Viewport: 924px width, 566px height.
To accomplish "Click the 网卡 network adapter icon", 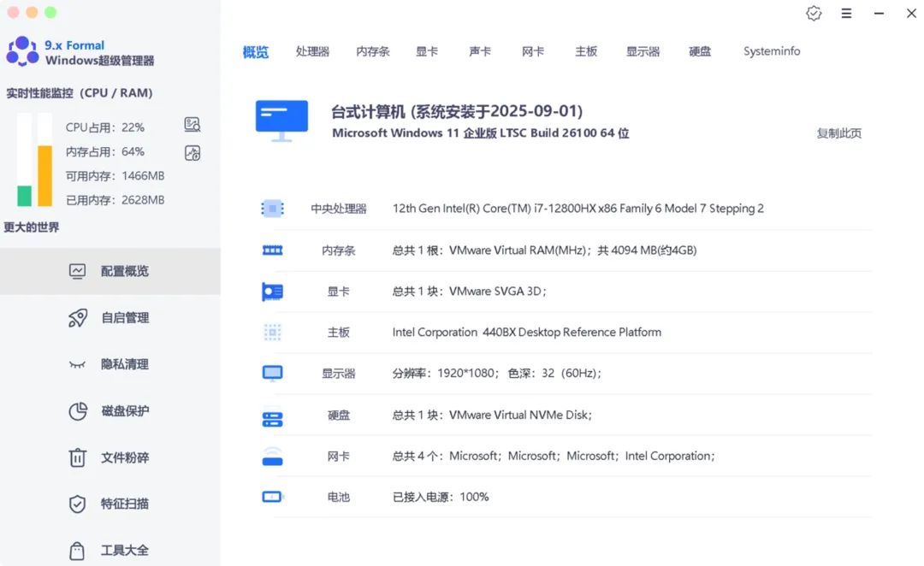I will point(272,456).
